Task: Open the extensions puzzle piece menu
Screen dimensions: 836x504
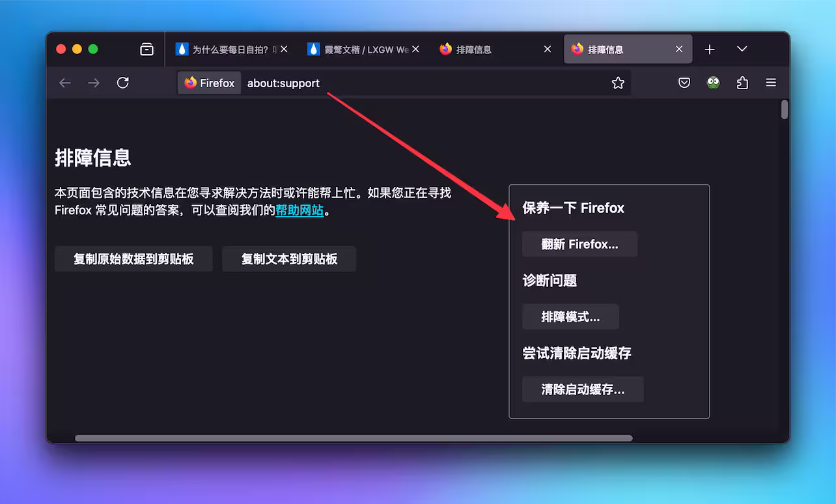Action: 742,83
